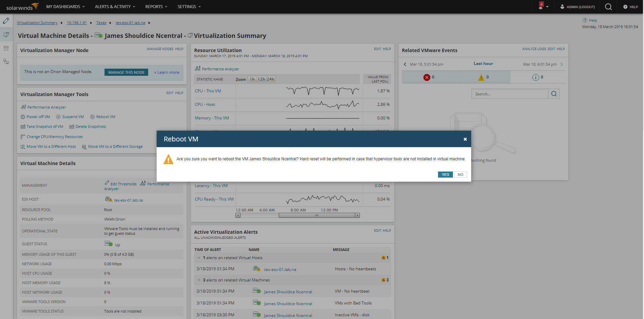Cancel reboot with the NO button
Screen dimensions: 644x319
pyautogui.click(x=460, y=175)
